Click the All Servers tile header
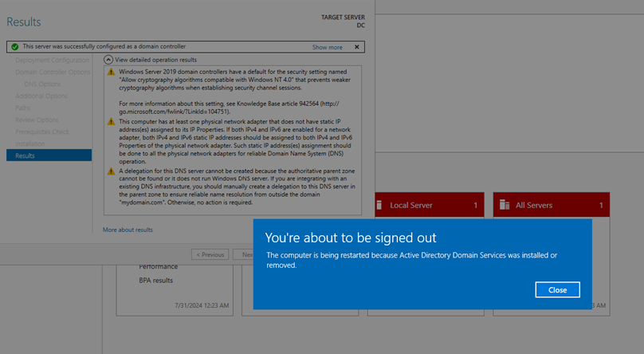644x354 pixels. pyautogui.click(x=551, y=205)
